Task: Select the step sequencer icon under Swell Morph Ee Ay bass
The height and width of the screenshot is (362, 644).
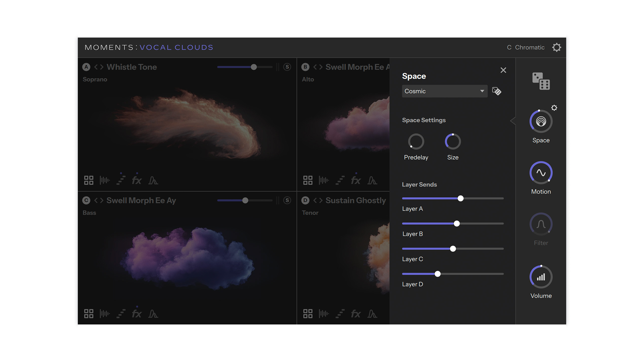Action: pos(121,314)
